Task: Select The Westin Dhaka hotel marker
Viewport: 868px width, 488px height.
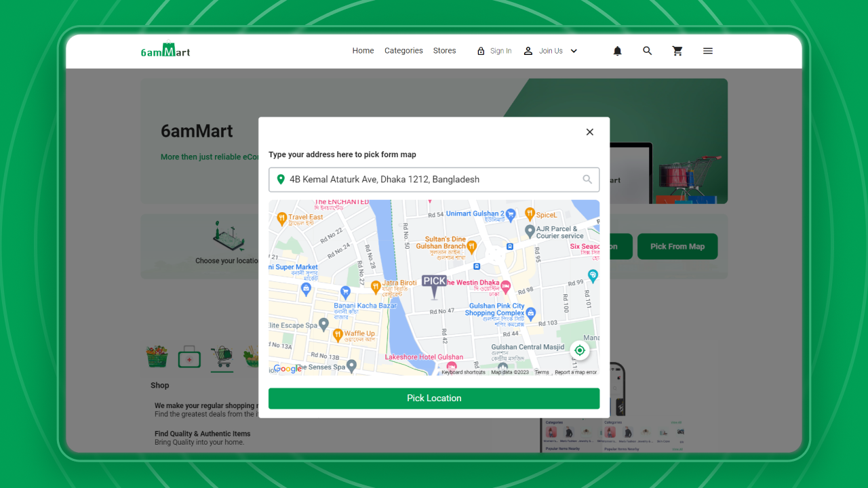Action: pos(505,287)
